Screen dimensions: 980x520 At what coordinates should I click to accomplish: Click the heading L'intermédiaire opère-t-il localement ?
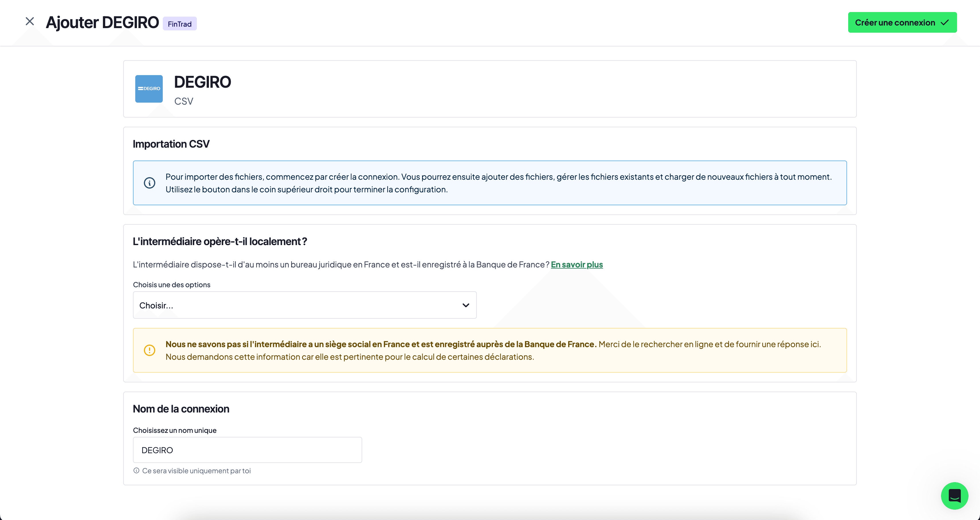pyautogui.click(x=220, y=241)
